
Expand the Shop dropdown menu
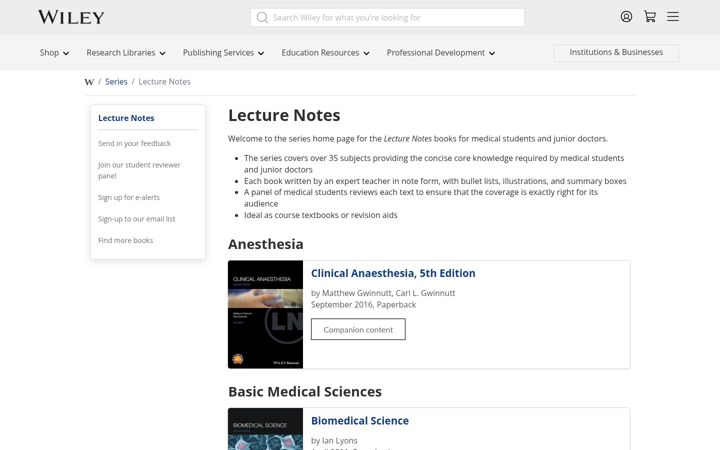click(x=54, y=53)
